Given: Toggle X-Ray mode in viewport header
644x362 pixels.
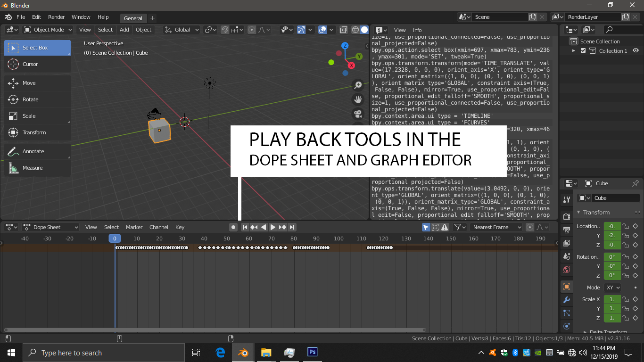Looking at the screenshot, I should click(344, 30).
